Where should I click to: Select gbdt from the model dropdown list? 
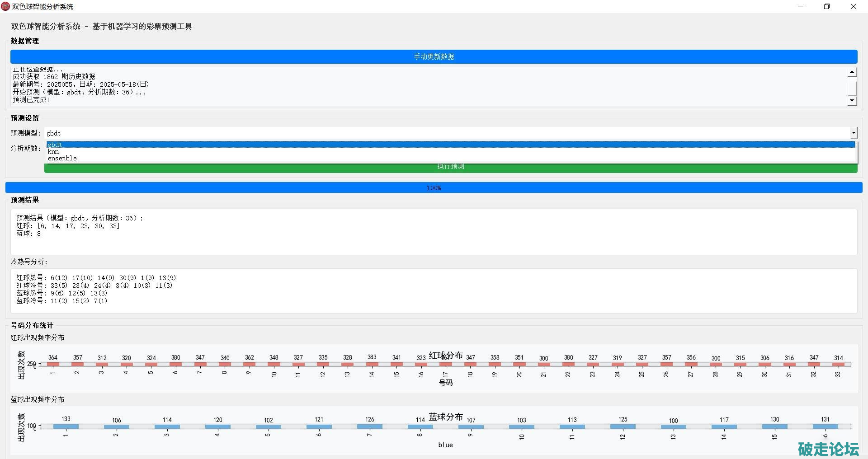(x=450, y=145)
